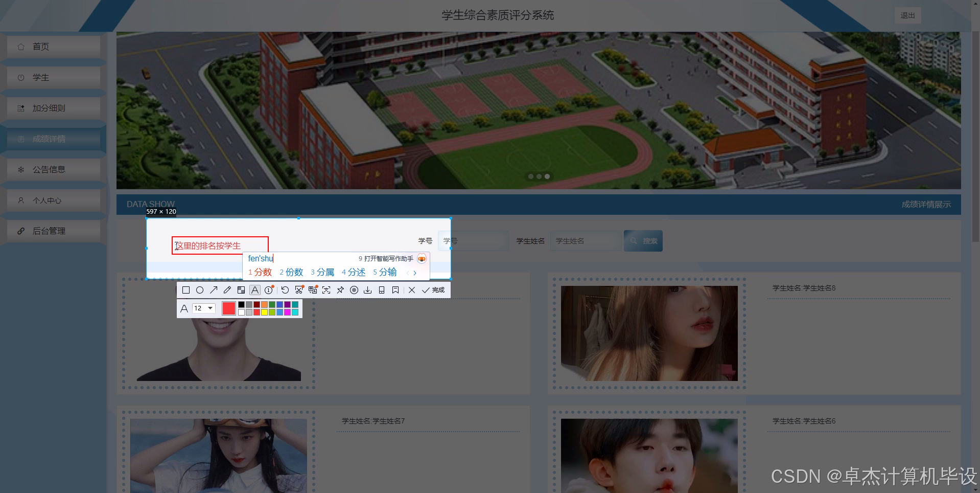980x493 pixels.
Task: Focus the 学号 input field
Action: [x=474, y=241]
